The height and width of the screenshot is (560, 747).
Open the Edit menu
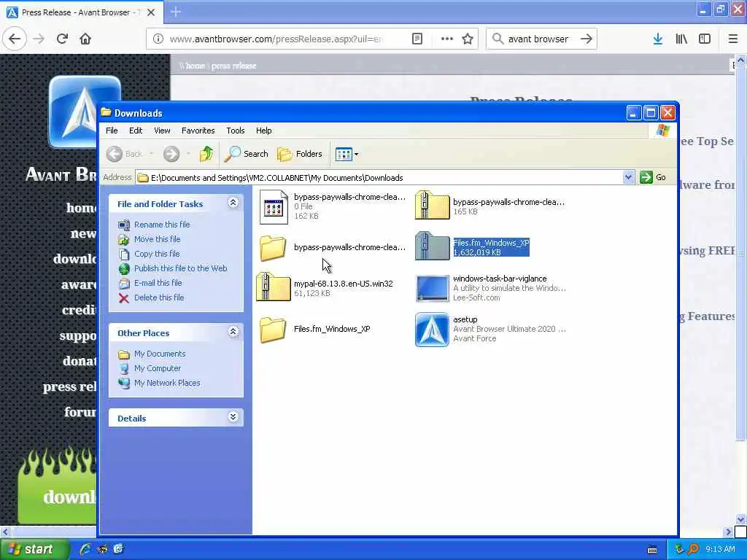[x=136, y=131]
